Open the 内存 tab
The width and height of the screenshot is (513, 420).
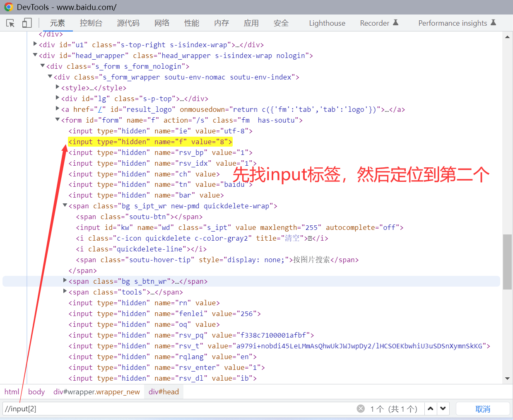(x=222, y=23)
